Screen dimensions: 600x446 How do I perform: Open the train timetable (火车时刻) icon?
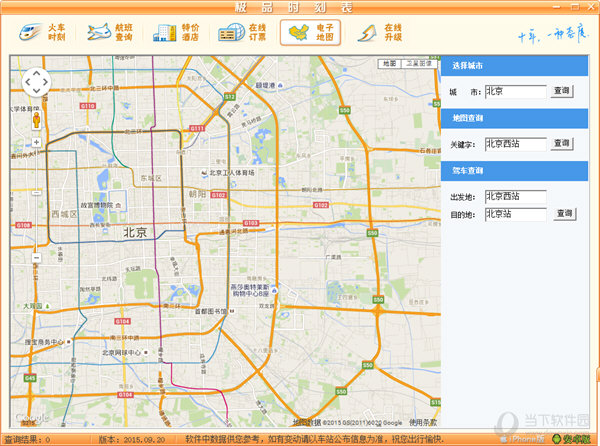[42, 32]
